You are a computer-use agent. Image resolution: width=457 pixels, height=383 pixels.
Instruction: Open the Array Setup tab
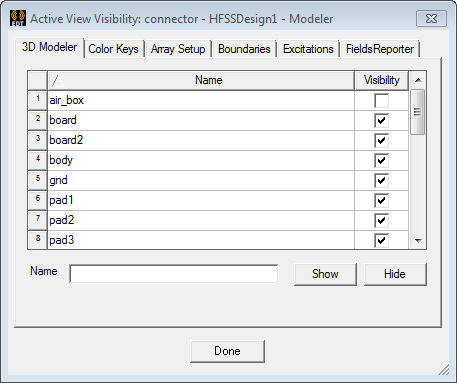pos(178,49)
